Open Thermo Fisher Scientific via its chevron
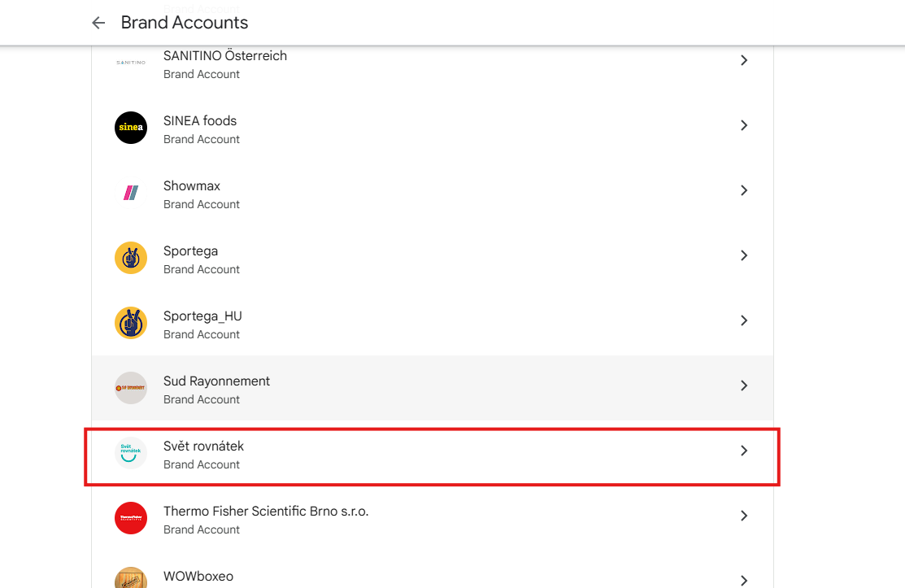This screenshot has width=905, height=588. coord(744,516)
